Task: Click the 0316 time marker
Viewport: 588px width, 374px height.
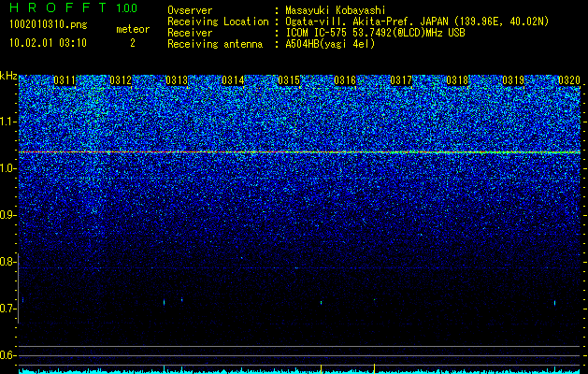Action: click(345, 80)
